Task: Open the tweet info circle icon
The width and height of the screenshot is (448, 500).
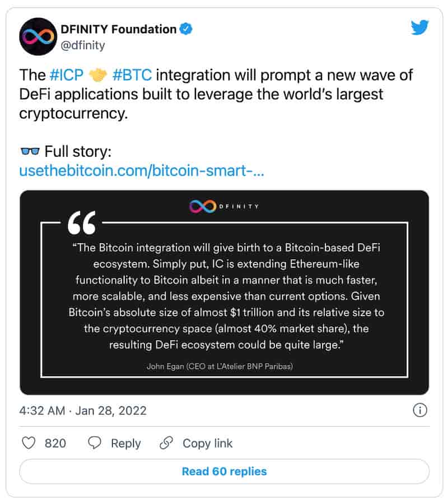Action: pos(420,410)
